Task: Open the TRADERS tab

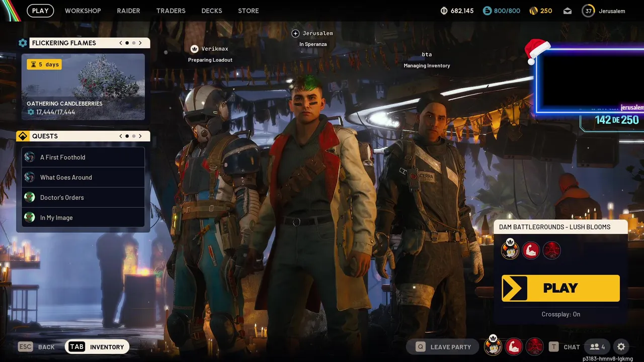Action: pyautogui.click(x=171, y=11)
